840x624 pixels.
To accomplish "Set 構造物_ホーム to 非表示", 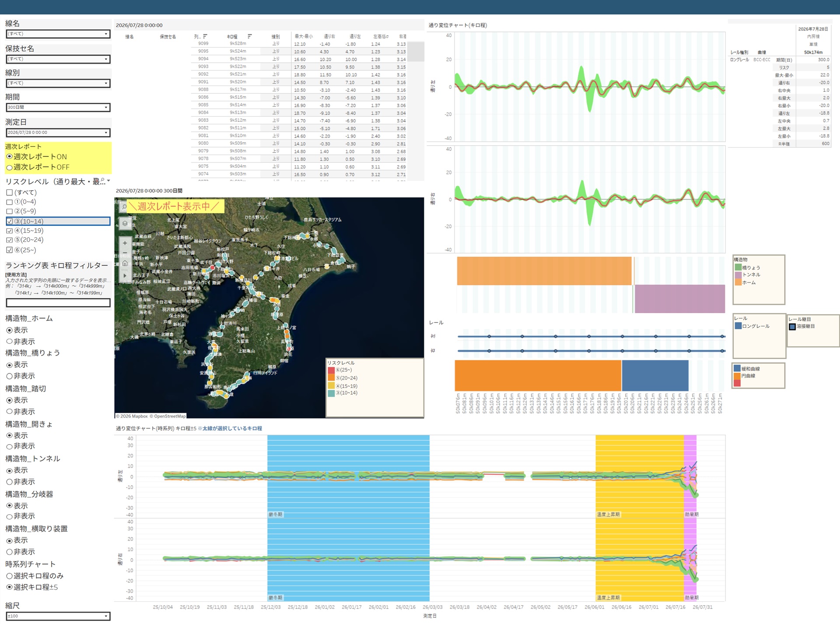I will click(x=9, y=342).
